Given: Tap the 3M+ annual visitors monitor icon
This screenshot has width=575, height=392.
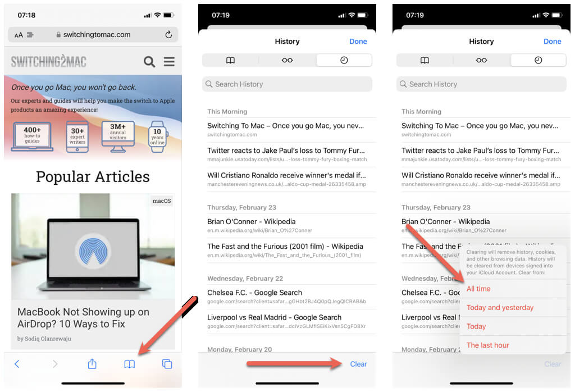Looking at the screenshot, I should 118,136.
